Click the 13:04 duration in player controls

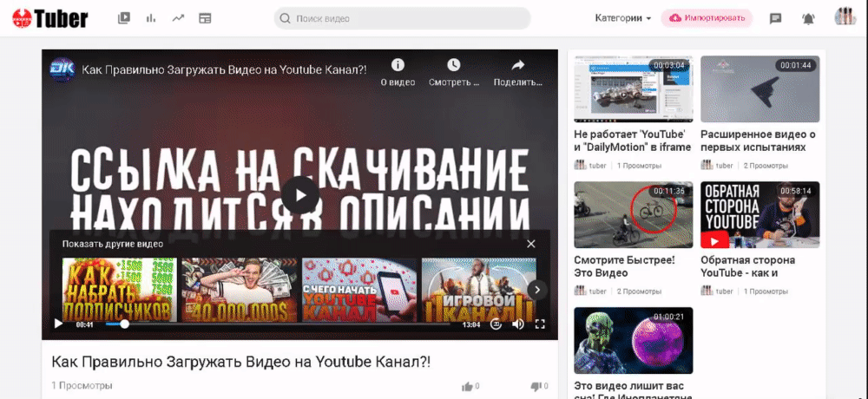coord(471,325)
